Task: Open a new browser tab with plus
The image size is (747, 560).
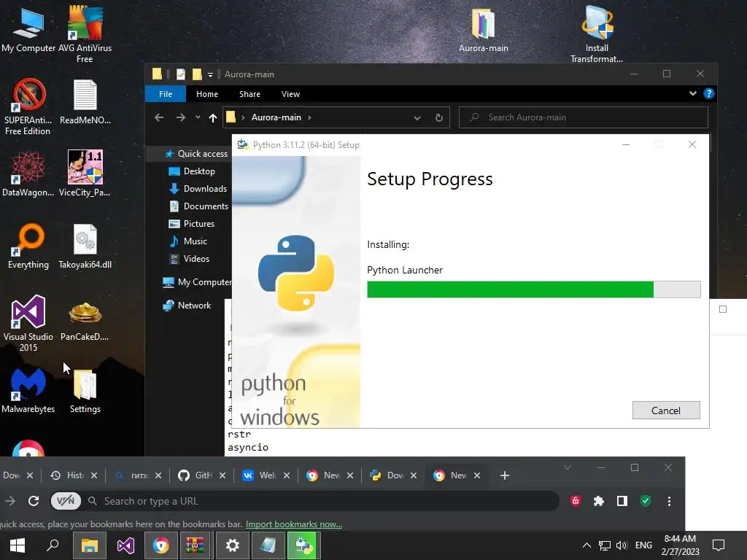Action: pos(505,475)
